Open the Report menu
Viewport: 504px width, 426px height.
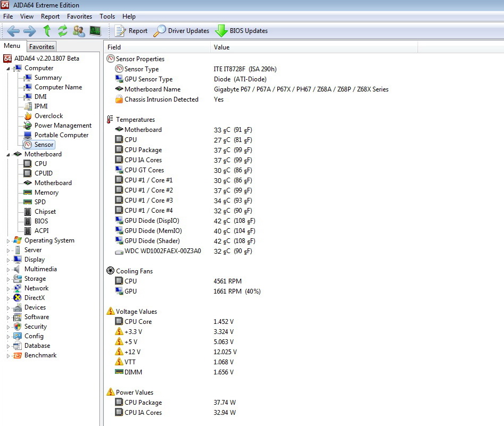(x=50, y=16)
